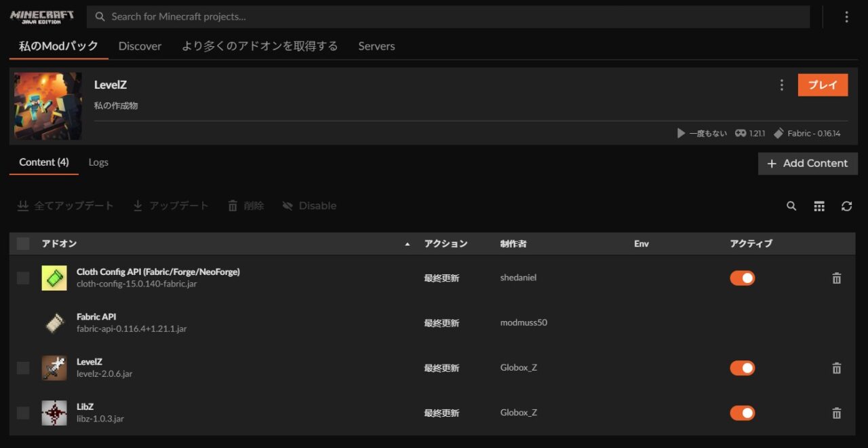The height and width of the screenshot is (448, 868).
Task: Check the LevelZ row checkbox
Action: coord(23,368)
